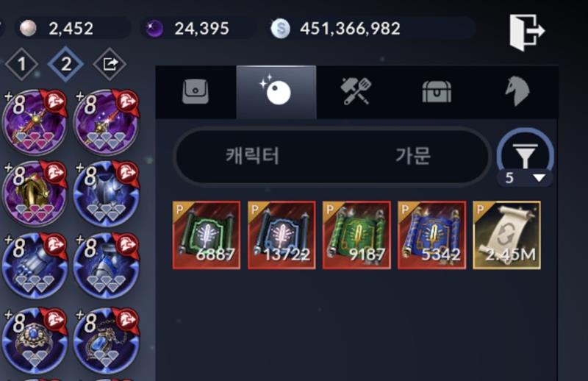This screenshot has width=588, height=381.
Task: Open the bag inventory tab
Action: coord(196,92)
